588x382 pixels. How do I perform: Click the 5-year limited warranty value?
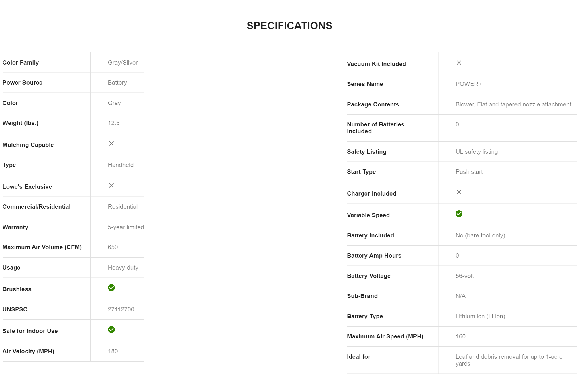point(126,227)
